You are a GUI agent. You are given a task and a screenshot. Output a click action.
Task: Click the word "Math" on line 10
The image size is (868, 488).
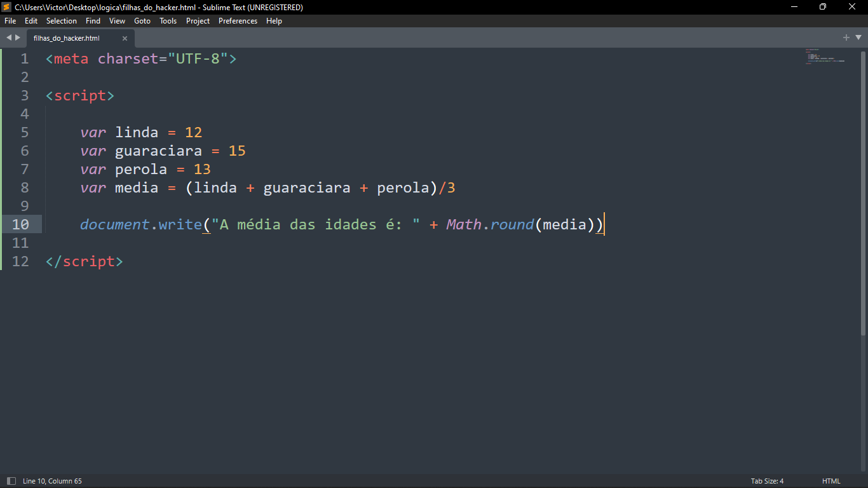coord(464,224)
